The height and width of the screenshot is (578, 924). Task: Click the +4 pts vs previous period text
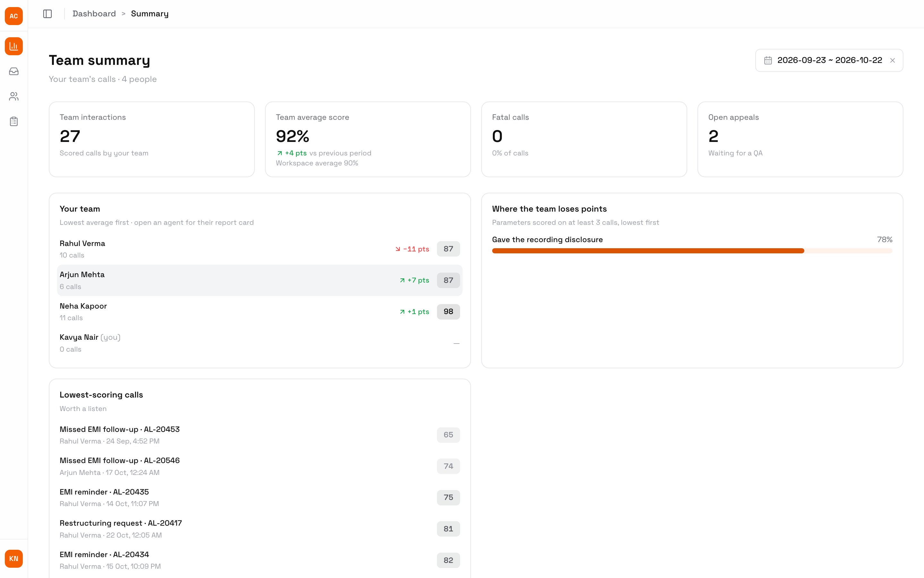(x=323, y=153)
